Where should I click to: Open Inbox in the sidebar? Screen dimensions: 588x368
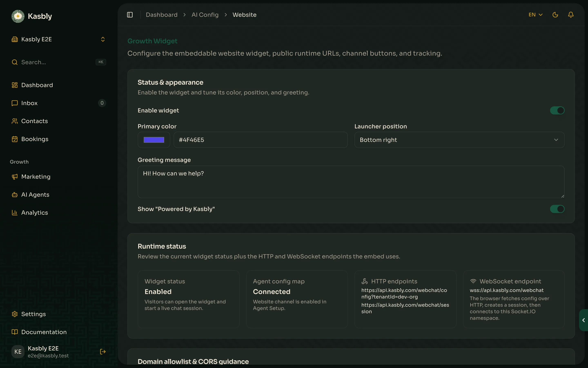pyautogui.click(x=58, y=103)
